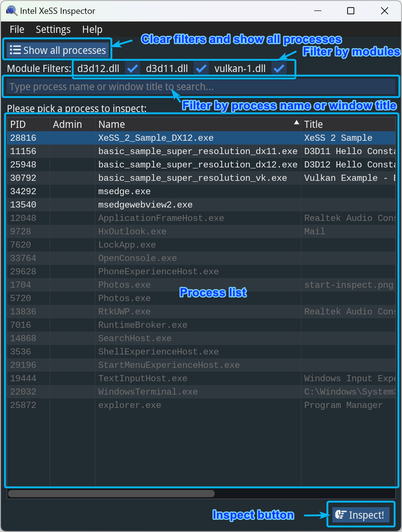Sort by the Title column header
Viewport: 402px width, 532px height.
click(313, 124)
